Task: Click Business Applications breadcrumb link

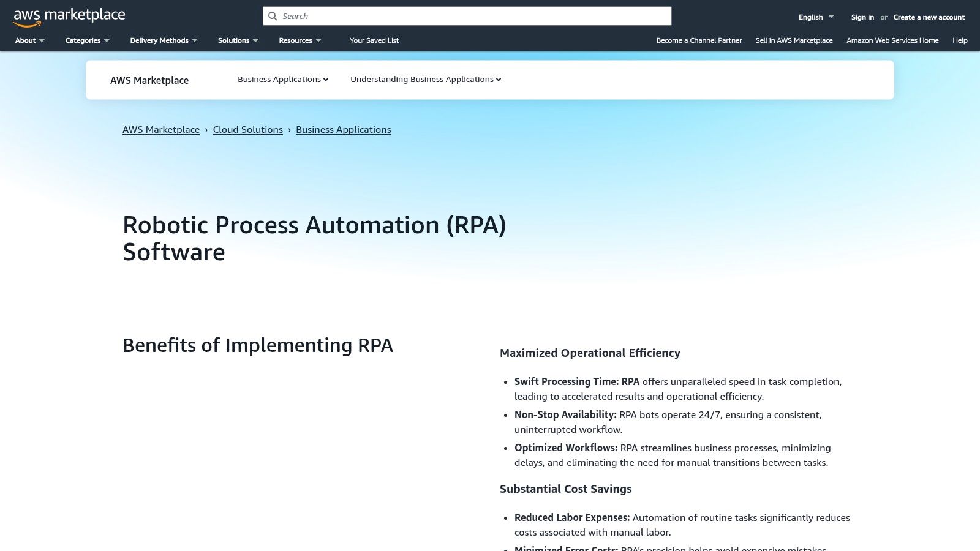Action: coord(344,130)
